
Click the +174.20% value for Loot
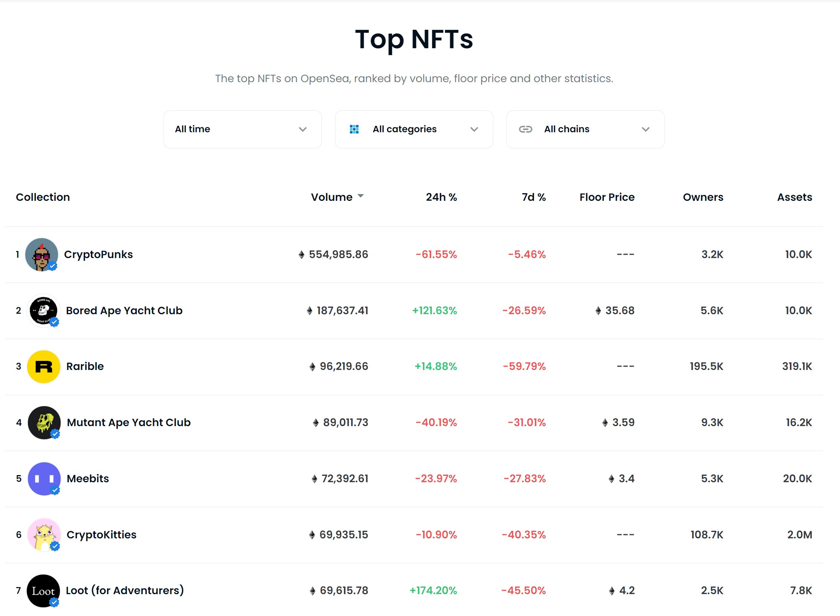[x=433, y=590]
